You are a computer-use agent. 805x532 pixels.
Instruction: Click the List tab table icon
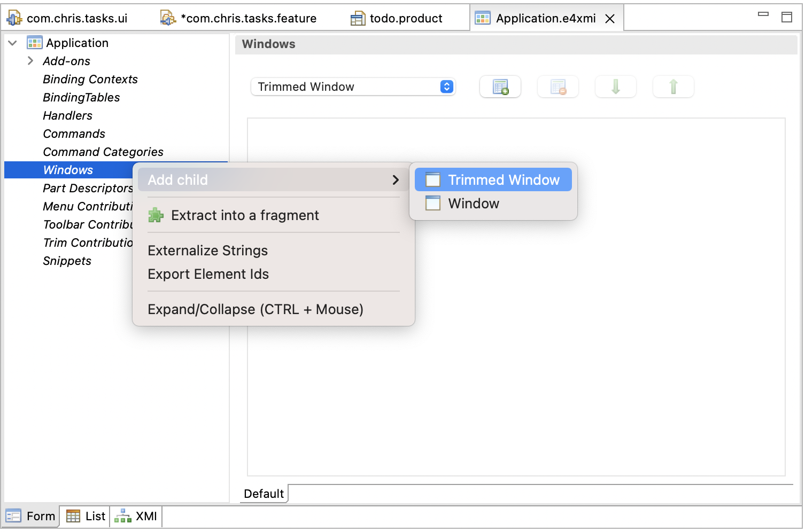[73, 516]
